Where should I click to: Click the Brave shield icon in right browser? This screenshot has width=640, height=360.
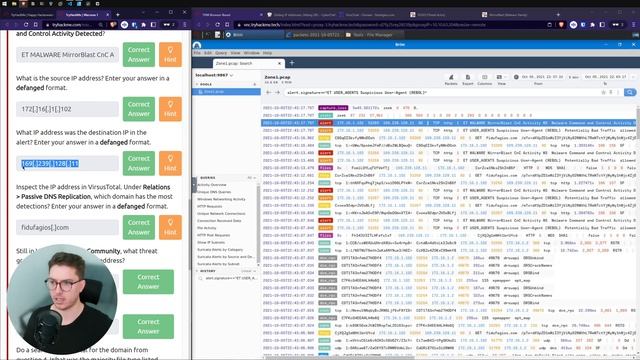[x=562, y=24]
